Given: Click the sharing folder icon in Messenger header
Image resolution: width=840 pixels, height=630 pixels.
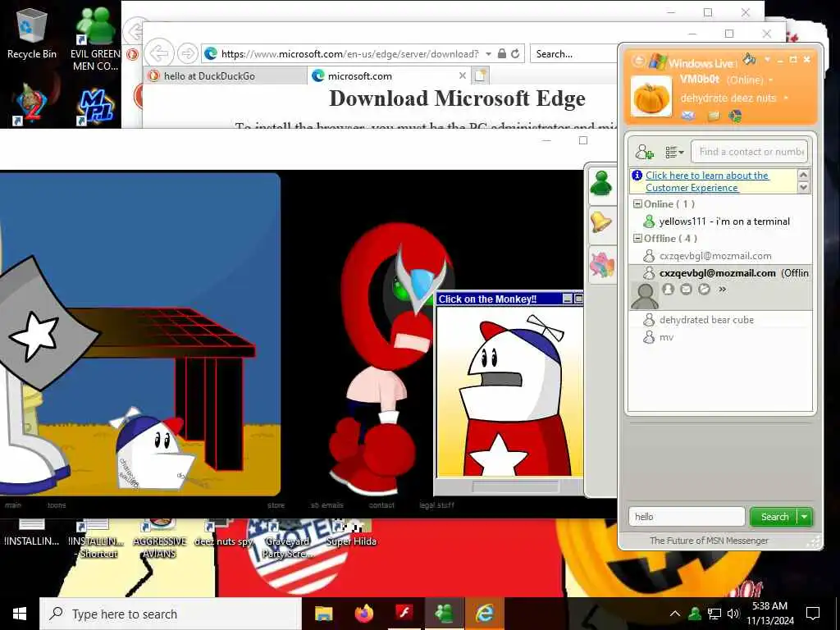Looking at the screenshot, I should (x=713, y=115).
